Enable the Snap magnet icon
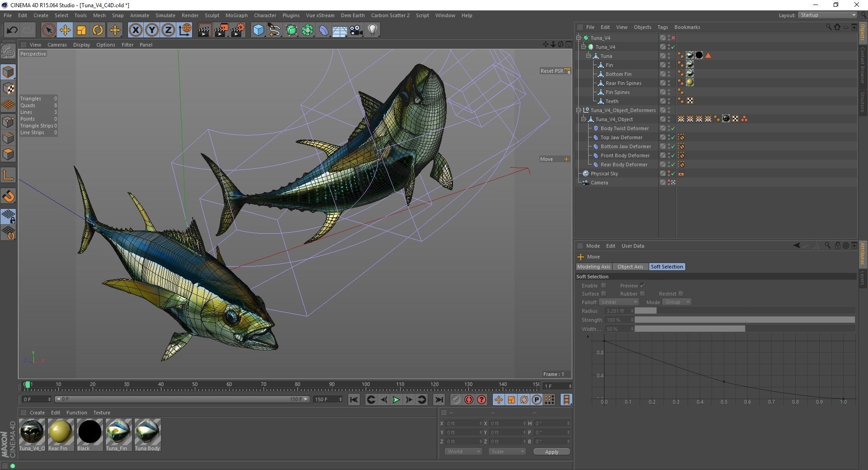 [x=8, y=196]
